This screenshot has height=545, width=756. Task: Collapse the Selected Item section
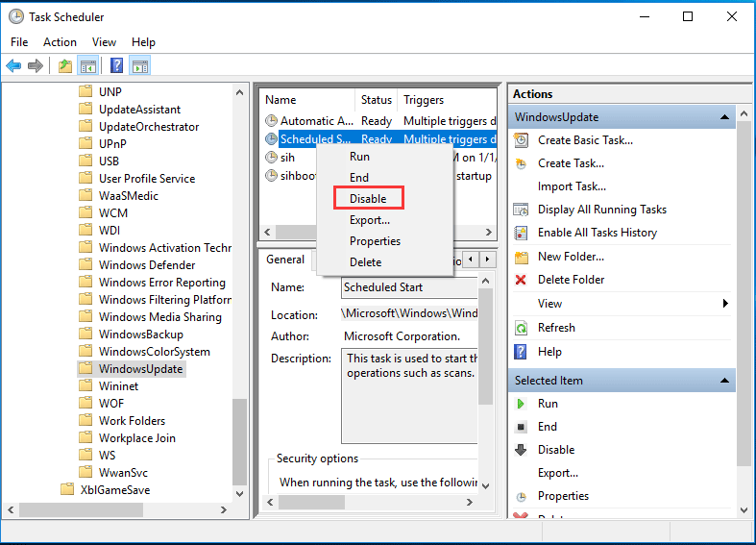click(724, 381)
